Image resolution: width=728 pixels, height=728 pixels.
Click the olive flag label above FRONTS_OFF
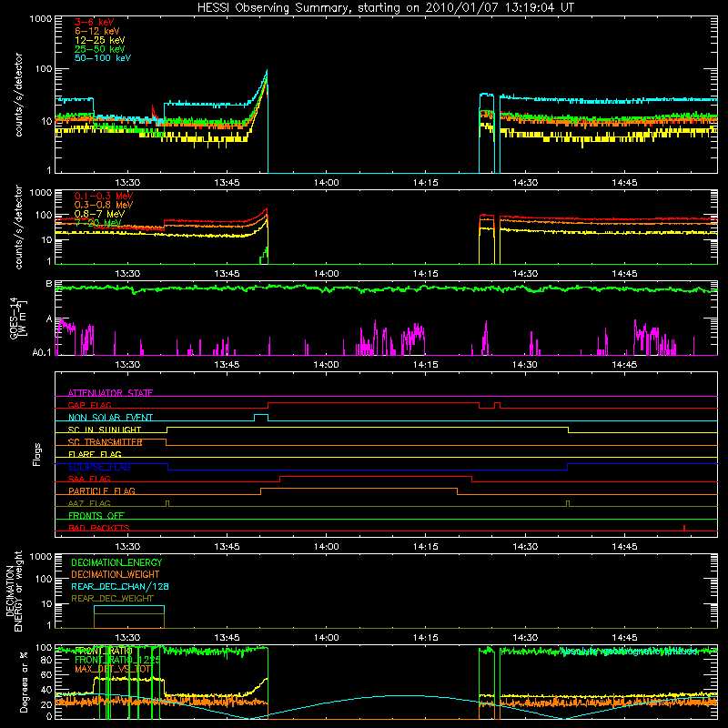(x=89, y=503)
